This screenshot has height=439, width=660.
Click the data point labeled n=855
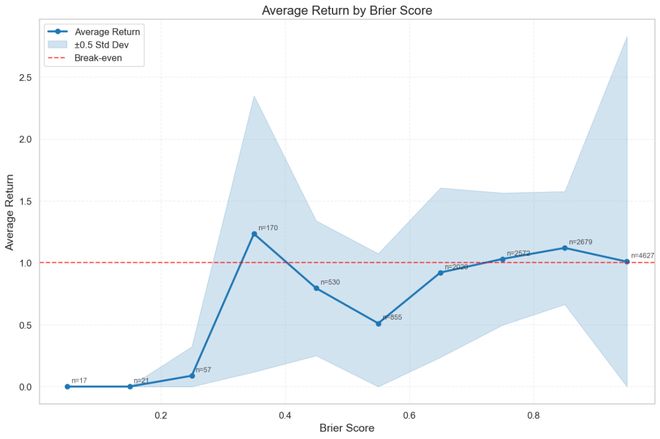pos(379,323)
